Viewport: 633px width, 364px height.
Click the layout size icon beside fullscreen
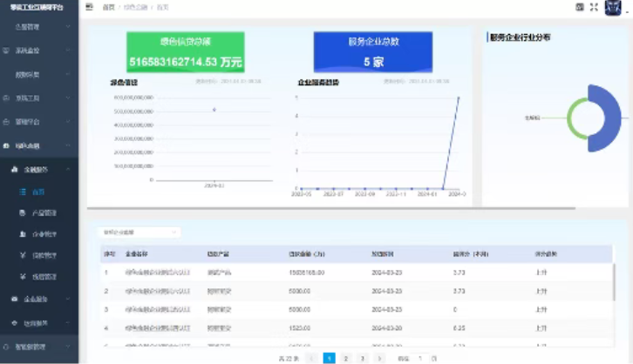coord(580,7)
